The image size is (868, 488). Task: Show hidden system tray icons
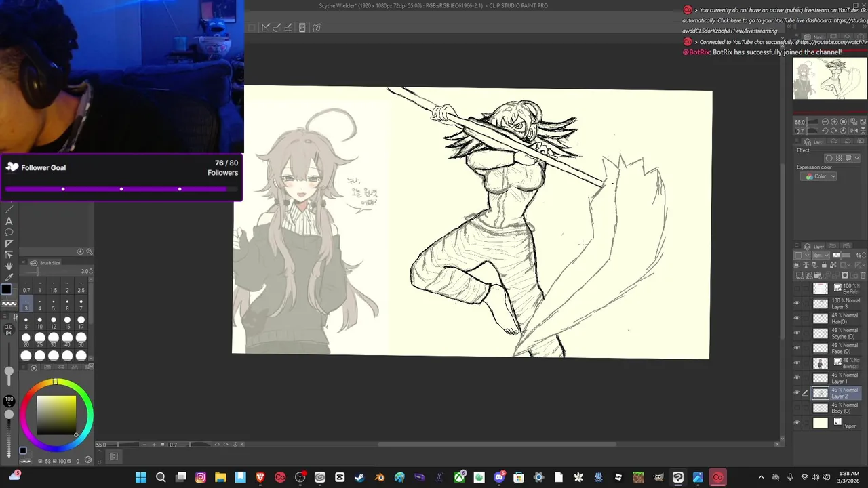[x=761, y=477]
